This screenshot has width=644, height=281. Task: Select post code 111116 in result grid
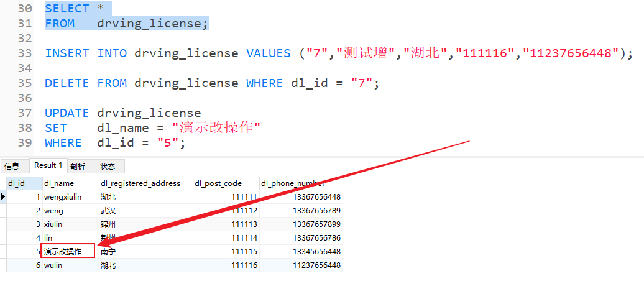(x=226, y=265)
